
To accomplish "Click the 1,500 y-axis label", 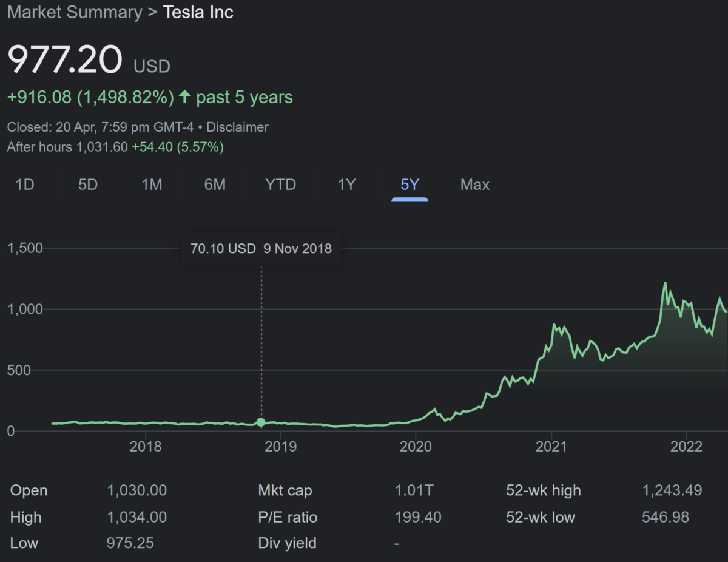I will pos(25,248).
